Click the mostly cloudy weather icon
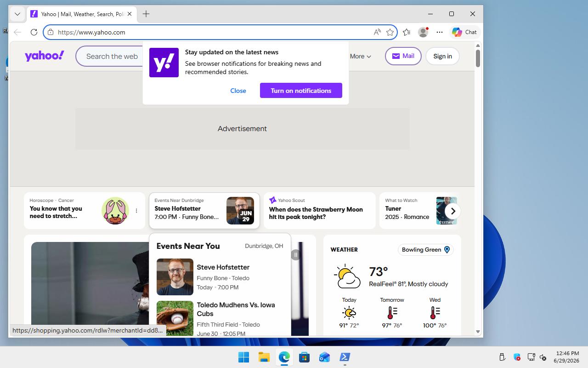The height and width of the screenshot is (368, 588). pyautogui.click(x=347, y=276)
